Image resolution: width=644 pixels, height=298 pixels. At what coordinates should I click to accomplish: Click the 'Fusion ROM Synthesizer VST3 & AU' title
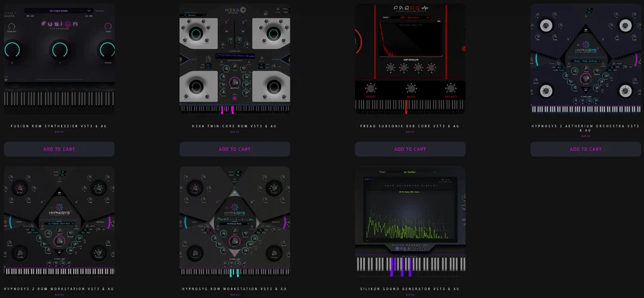tap(59, 126)
